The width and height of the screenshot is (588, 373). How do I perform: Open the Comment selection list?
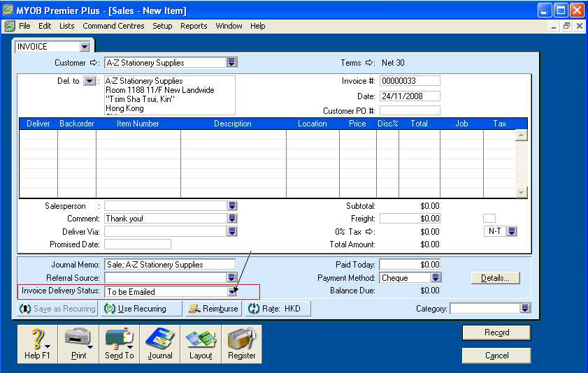(x=232, y=219)
